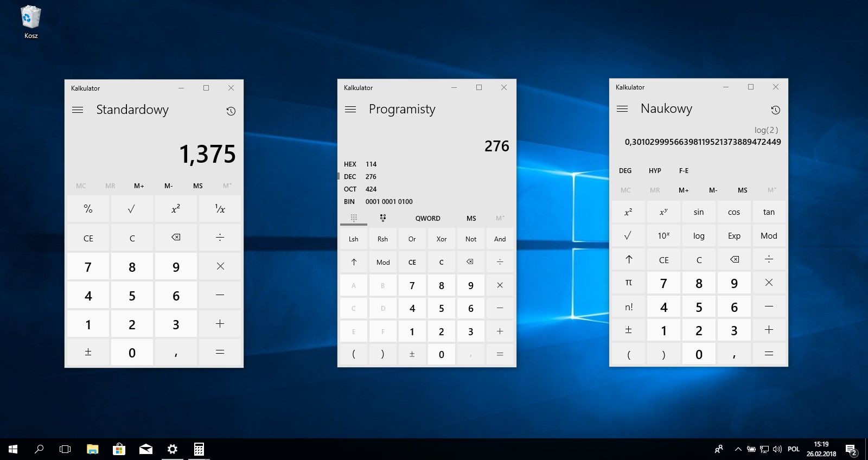Viewport: 868px width, 460px height.
Task: Click the percent key in the Standardowy calculator
Action: [x=88, y=209]
